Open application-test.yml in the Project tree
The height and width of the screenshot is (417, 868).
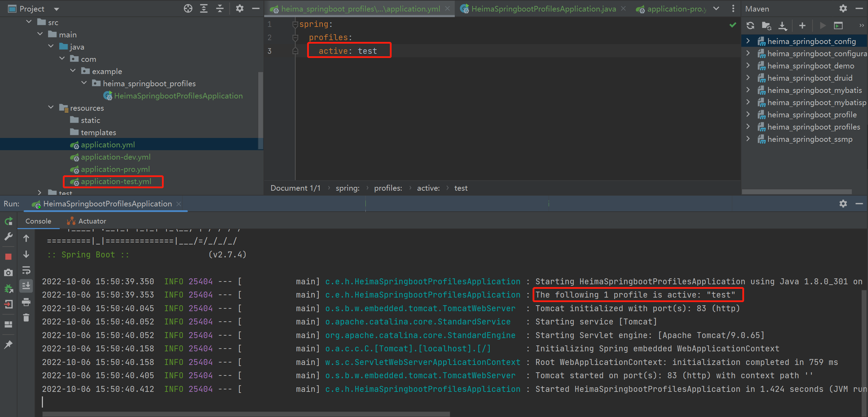click(x=116, y=182)
